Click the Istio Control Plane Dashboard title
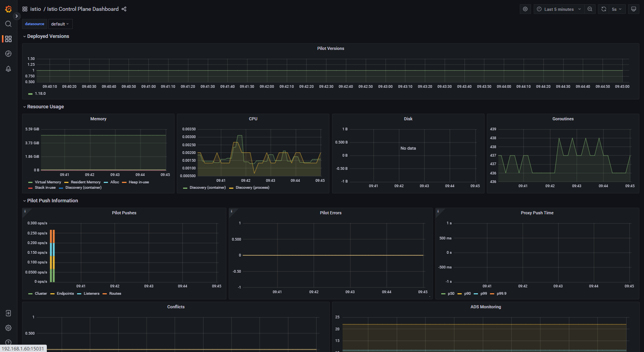644x352 pixels. click(x=83, y=9)
